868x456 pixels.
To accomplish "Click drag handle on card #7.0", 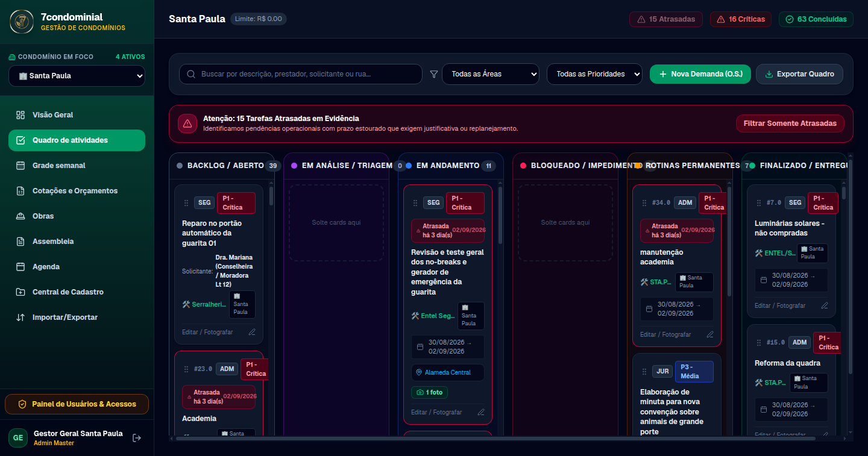I will point(758,203).
